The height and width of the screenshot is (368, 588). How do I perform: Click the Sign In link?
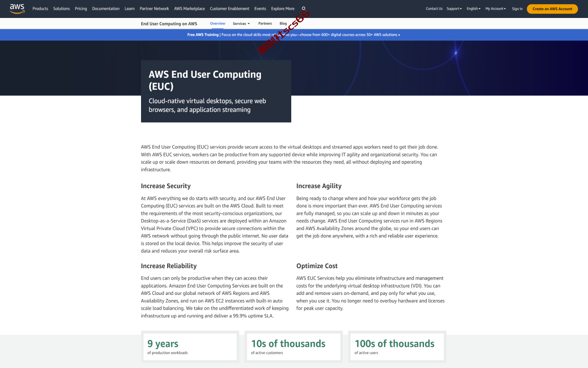pos(517,9)
